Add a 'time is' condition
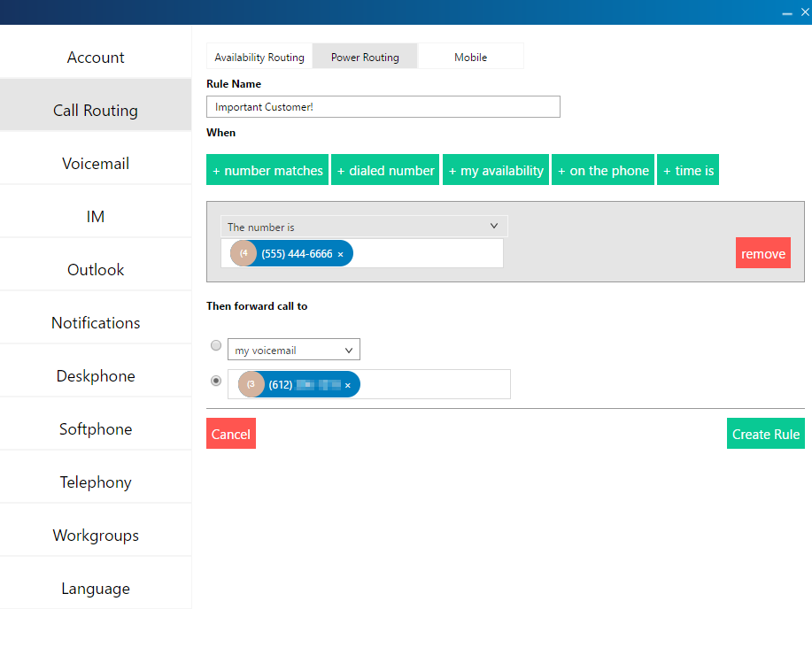The height and width of the screenshot is (663, 812). tap(688, 170)
